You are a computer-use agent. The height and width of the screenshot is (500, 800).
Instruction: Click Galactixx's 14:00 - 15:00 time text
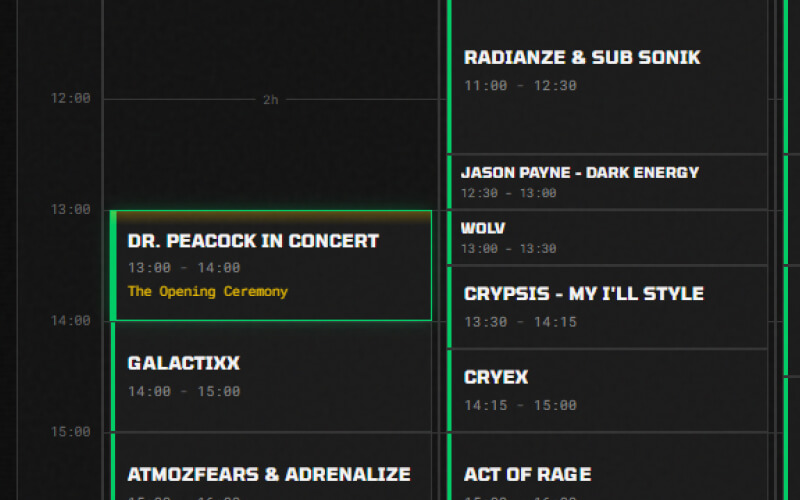[x=184, y=391]
